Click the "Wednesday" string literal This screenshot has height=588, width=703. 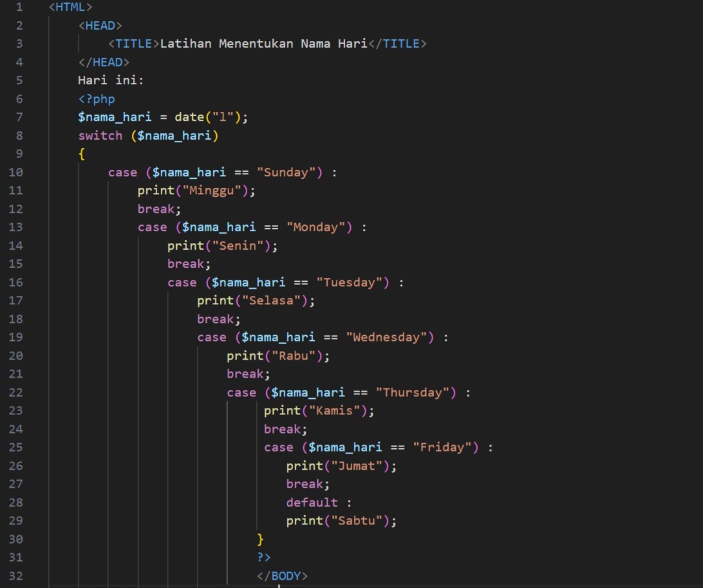(x=389, y=337)
